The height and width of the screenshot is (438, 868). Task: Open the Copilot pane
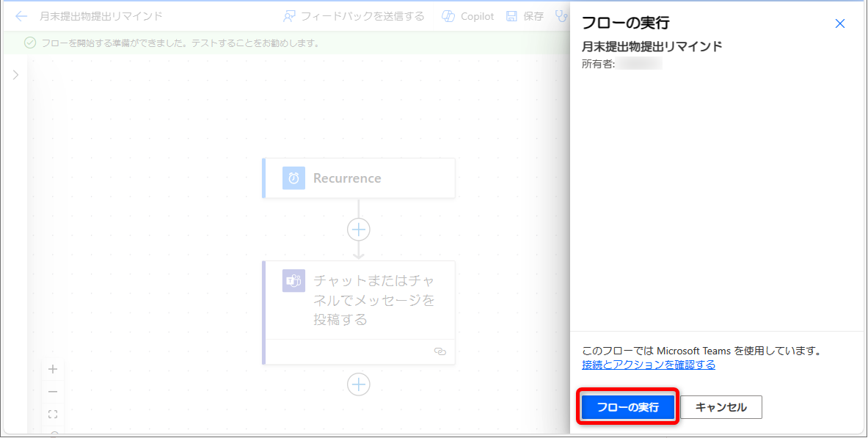tap(468, 16)
